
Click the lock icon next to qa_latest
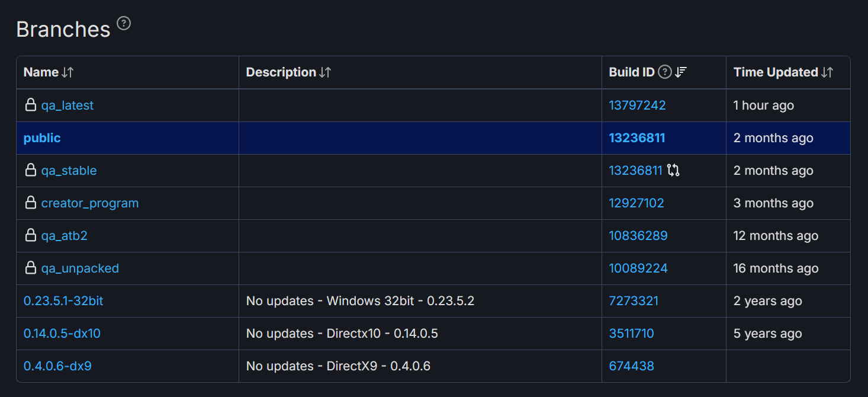(30, 105)
